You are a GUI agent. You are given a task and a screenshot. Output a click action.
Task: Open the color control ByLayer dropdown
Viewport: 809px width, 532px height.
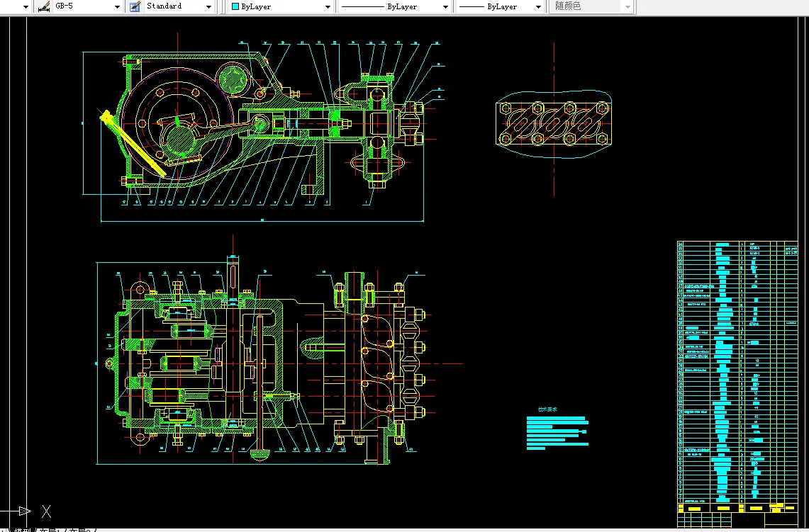pos(328,6)
